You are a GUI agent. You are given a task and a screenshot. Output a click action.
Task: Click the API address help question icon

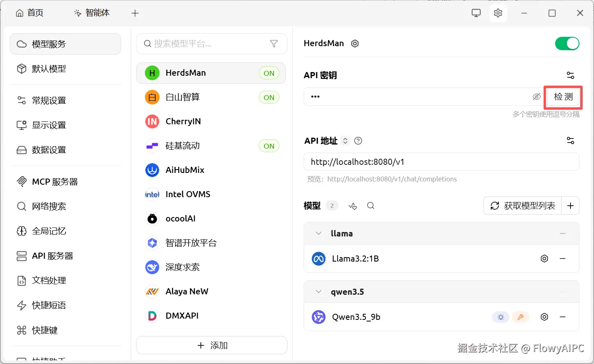point(358,141)
